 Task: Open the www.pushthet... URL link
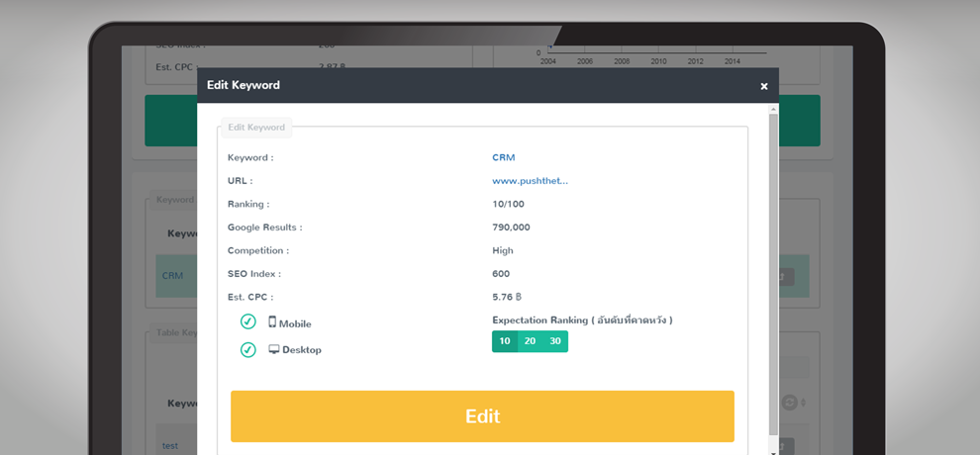coord(530,181)
